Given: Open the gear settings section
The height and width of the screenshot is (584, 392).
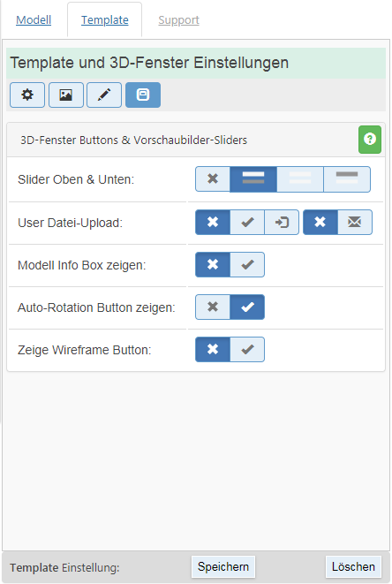Looking at the screenshot, I should click(27, 95).
